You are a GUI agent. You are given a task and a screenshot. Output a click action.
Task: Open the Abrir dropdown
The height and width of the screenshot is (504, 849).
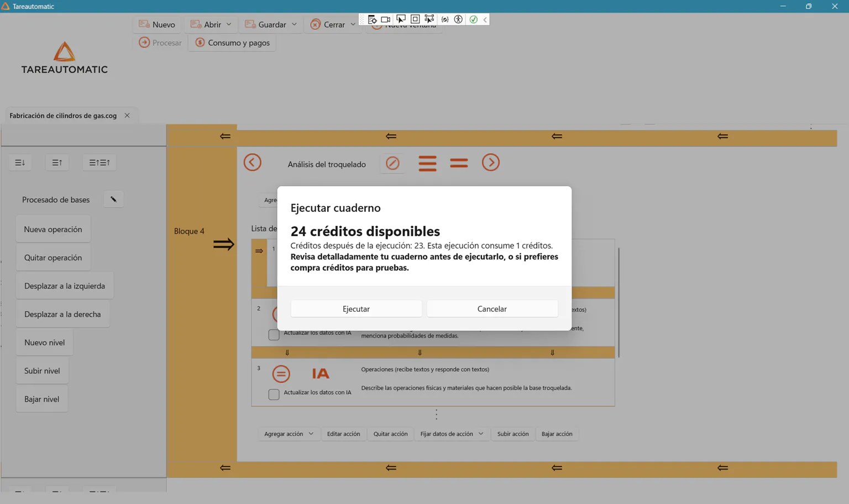click(x=211, y=24)
